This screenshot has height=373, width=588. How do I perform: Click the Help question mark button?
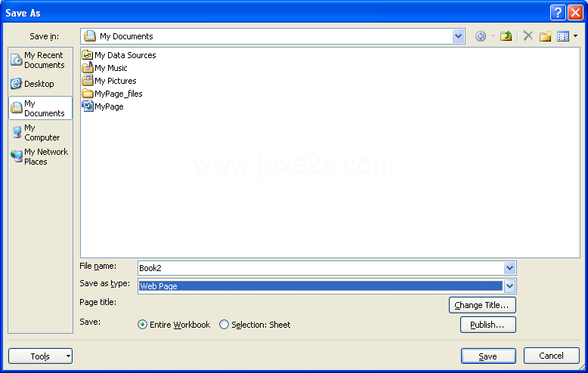point(558,13)
